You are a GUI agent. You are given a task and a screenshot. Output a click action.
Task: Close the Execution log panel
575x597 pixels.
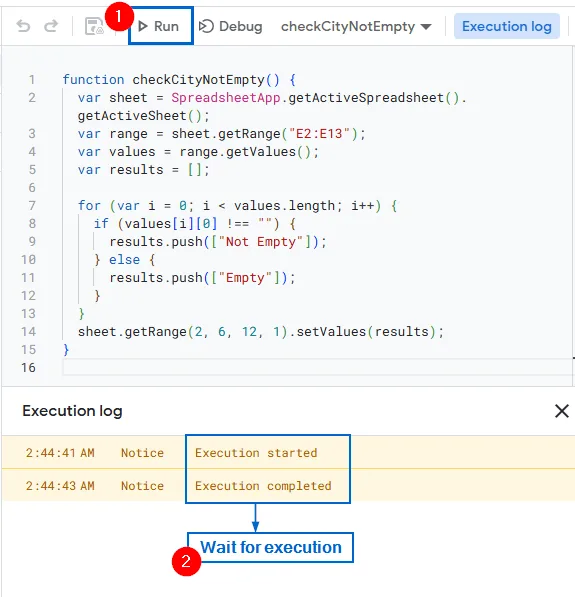coord(562,411)
